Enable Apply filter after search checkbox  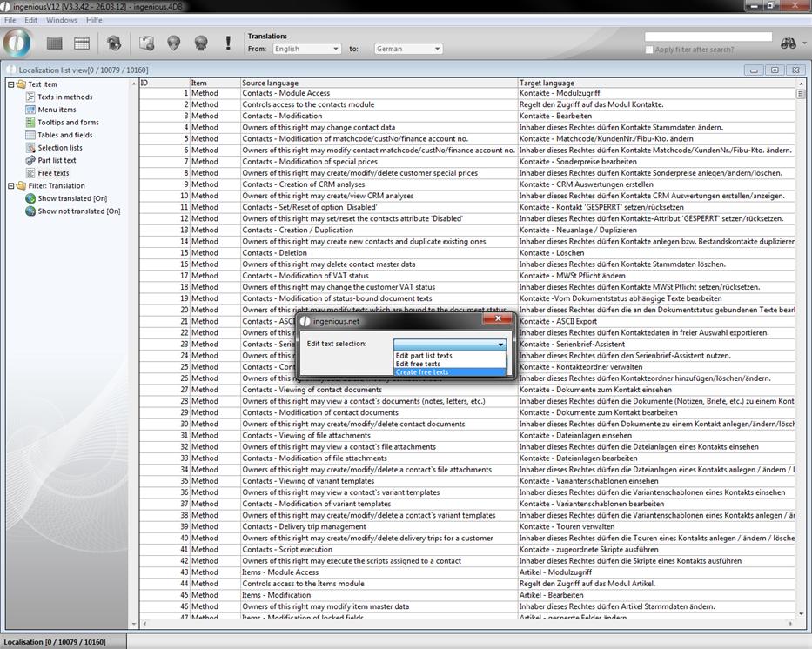[x=649, y=50]
